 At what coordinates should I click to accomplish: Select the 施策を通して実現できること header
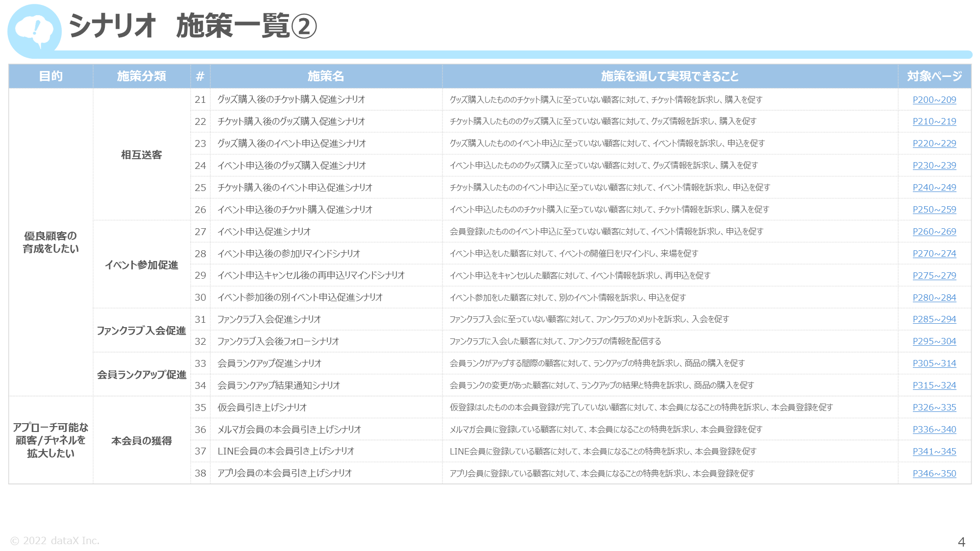670,76
